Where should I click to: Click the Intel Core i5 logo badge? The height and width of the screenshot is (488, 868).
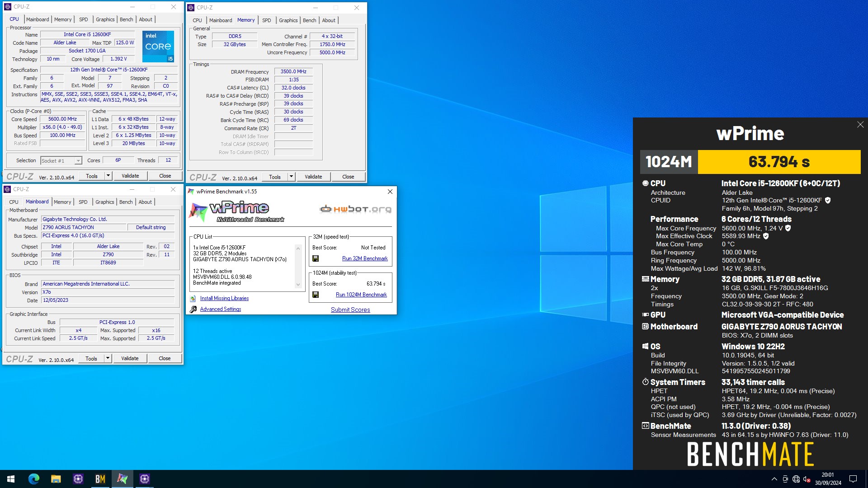[158, 46]
